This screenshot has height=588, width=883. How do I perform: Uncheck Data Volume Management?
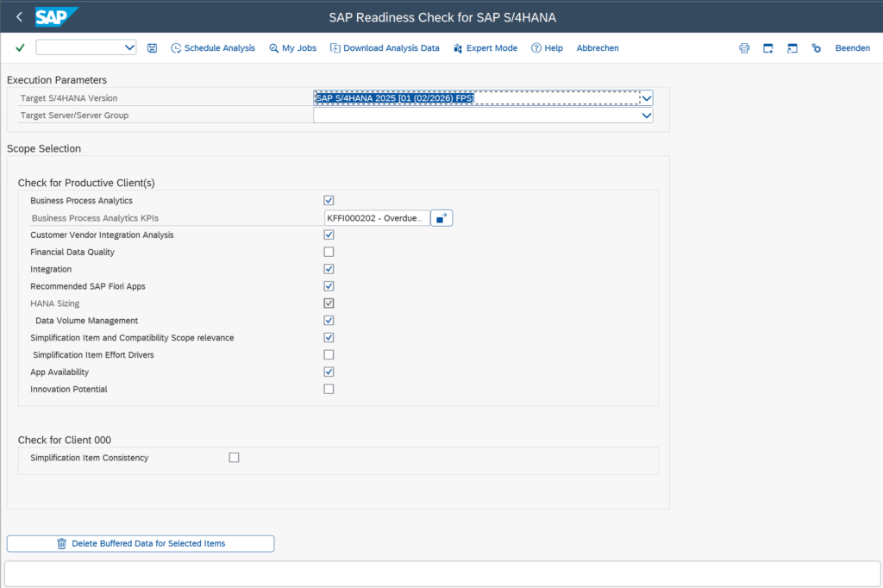[x=329, y=321]
